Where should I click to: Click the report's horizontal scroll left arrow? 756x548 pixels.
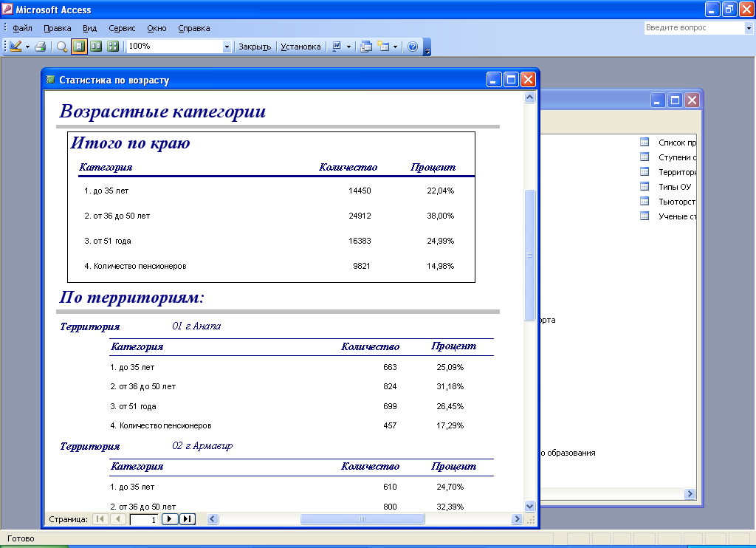pyautogui.click(x=213, y=519)
